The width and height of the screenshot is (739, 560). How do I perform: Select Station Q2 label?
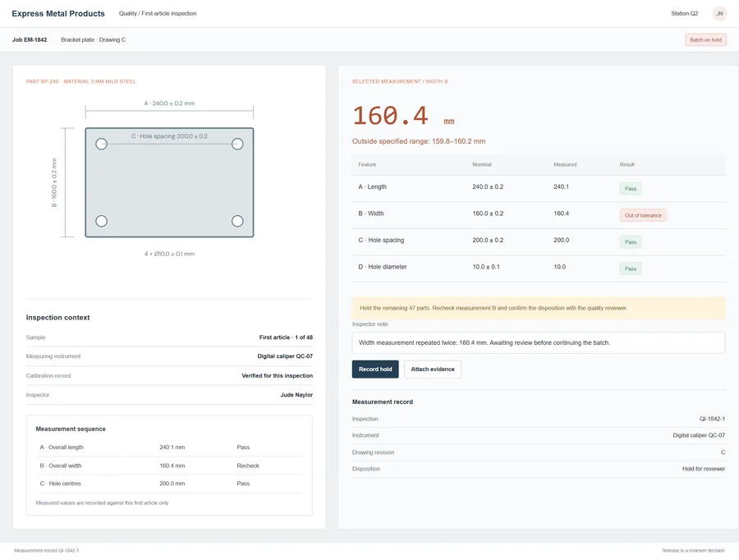tap(684, 14)
